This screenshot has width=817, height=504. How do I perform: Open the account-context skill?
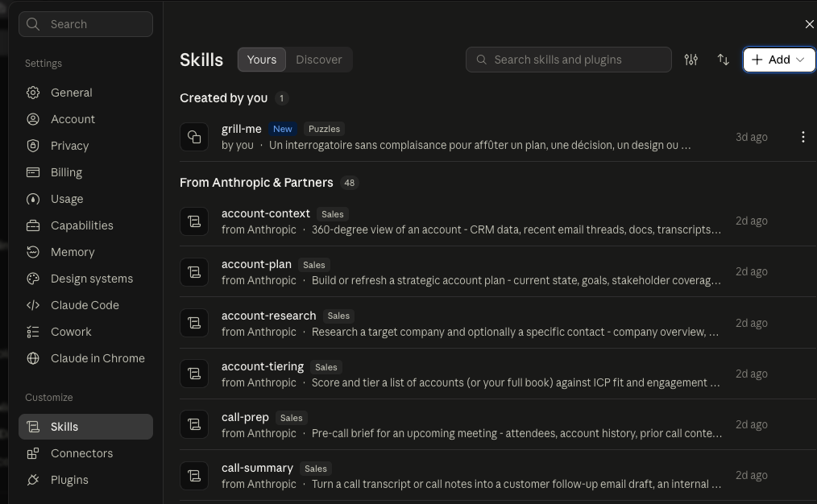coord(498,221)
